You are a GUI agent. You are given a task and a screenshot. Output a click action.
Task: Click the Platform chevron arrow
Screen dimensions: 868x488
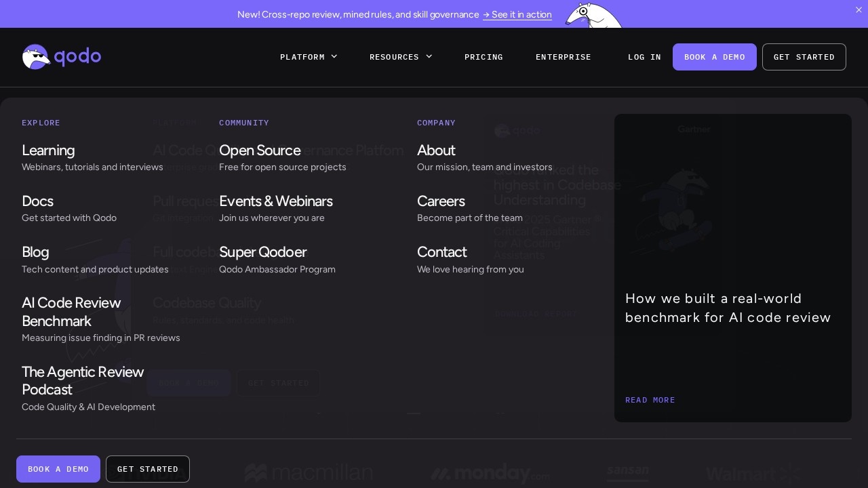tap(334, 57)
